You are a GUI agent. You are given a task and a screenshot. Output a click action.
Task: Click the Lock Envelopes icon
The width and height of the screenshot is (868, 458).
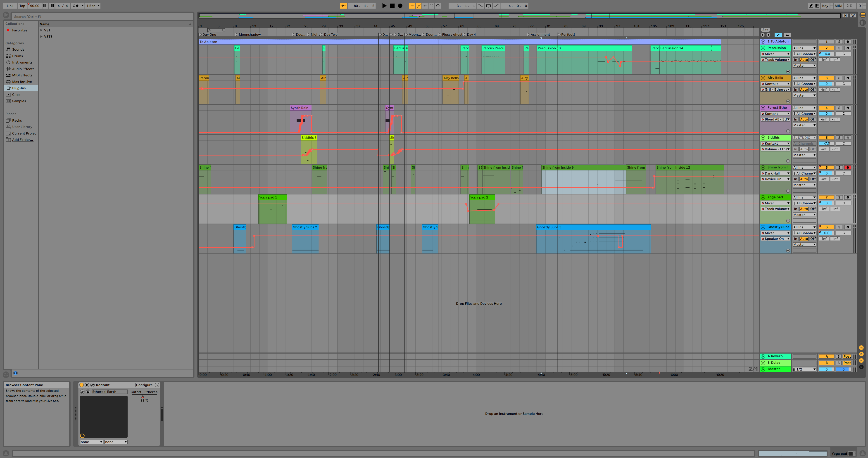point(787,35)
